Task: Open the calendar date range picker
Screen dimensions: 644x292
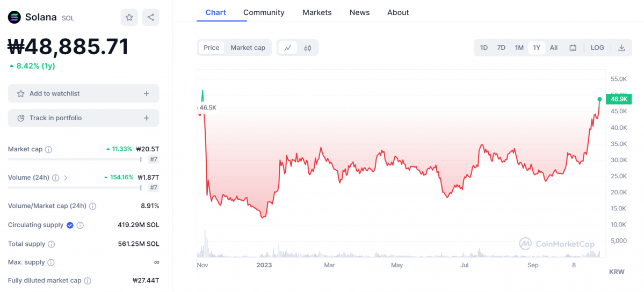Action: (x=573, y=48)
